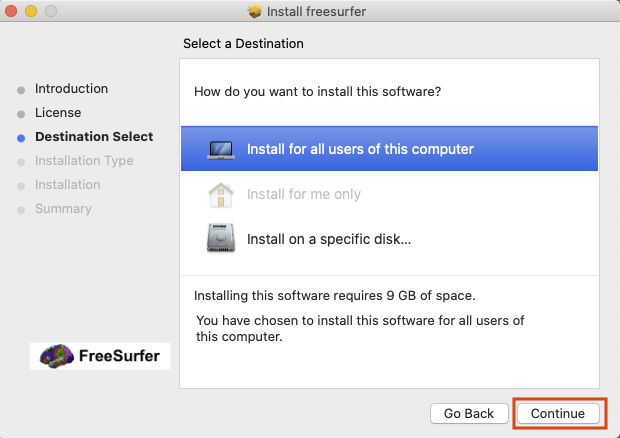This screenshot has width=620, height=438.
Task: Click the Summary step label in the sidebar
Action: pyautogui.click(x=63, y=209)
